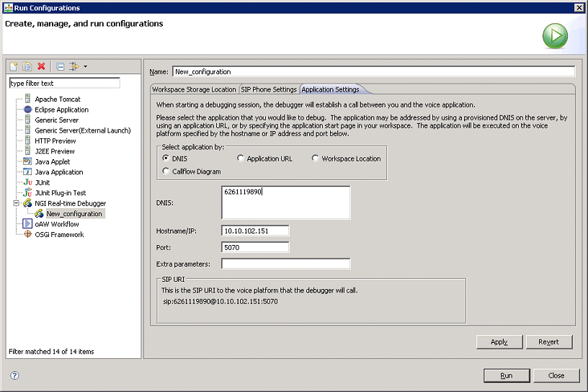Select NGI Real-time Debugger label
The image size is (588, 392).
tap(70, 203)
